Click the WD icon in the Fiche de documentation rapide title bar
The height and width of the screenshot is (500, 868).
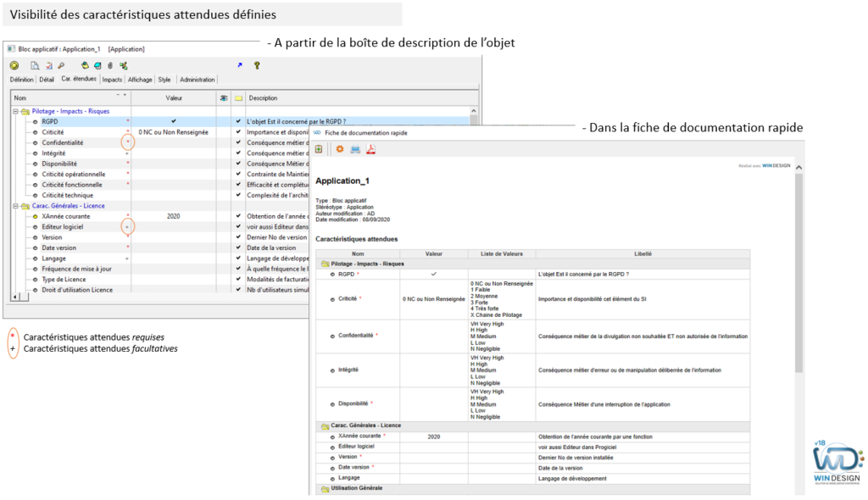(x=317, y=133)
